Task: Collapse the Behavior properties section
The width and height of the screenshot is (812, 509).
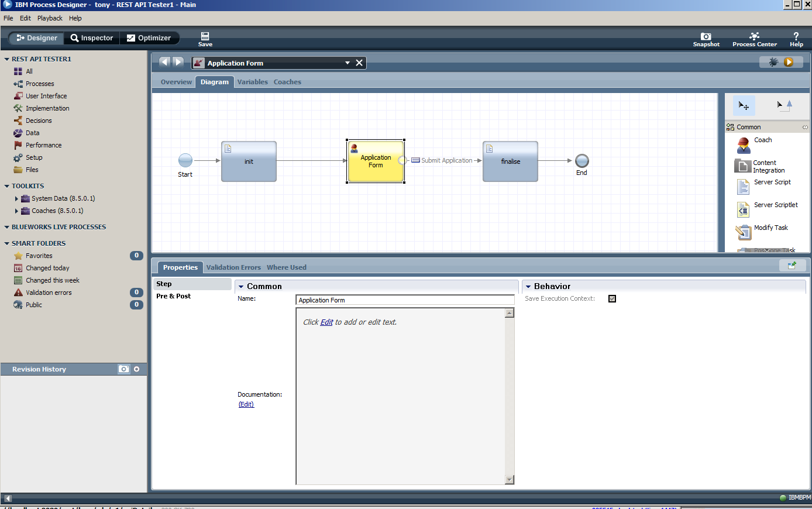Action: [528, 287]
